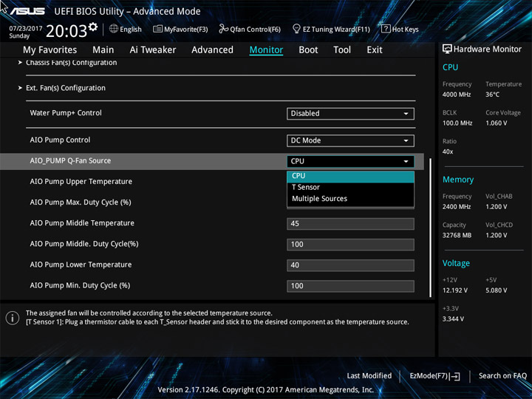
Task: Open Hot Keys question mark icon
Action: (386, 29)
